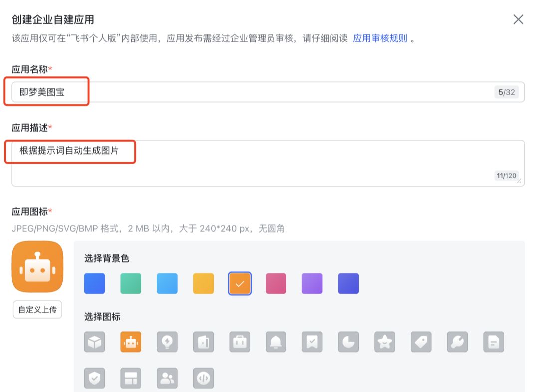Select the robot app icon
Image resolution: width=539 pixels, height=392 pixels.
tap(131, 342)
